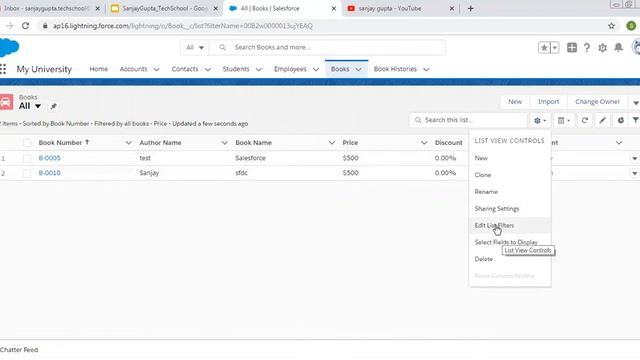The height and width of the screenshot is (360, 640).
Task: Click the browser address bar URL
Action: [182, 26]
